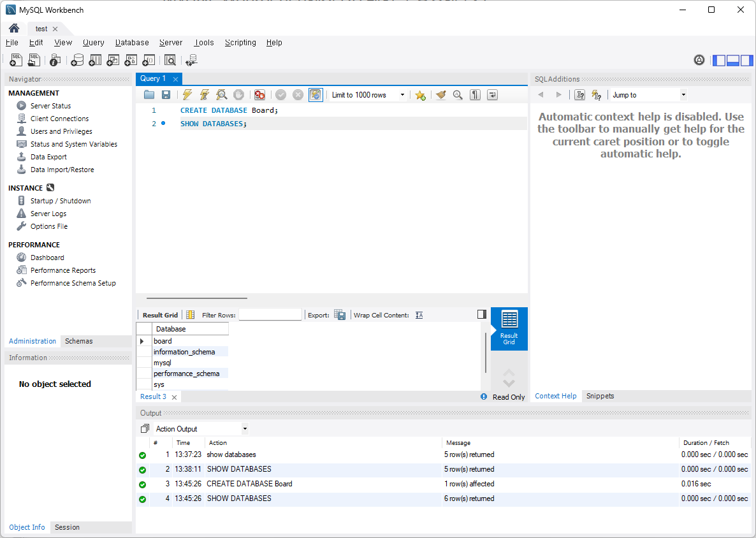Create new view toolbar icon
This screenshot has height=538, width=756.
pyautogui.click(x=113, y=60)
